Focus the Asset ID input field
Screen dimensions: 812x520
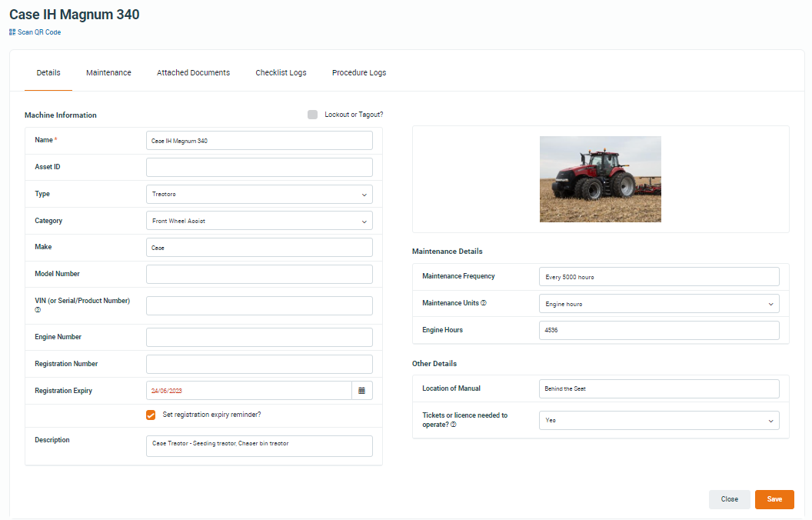pyautogui.click(x=259, y=168)
